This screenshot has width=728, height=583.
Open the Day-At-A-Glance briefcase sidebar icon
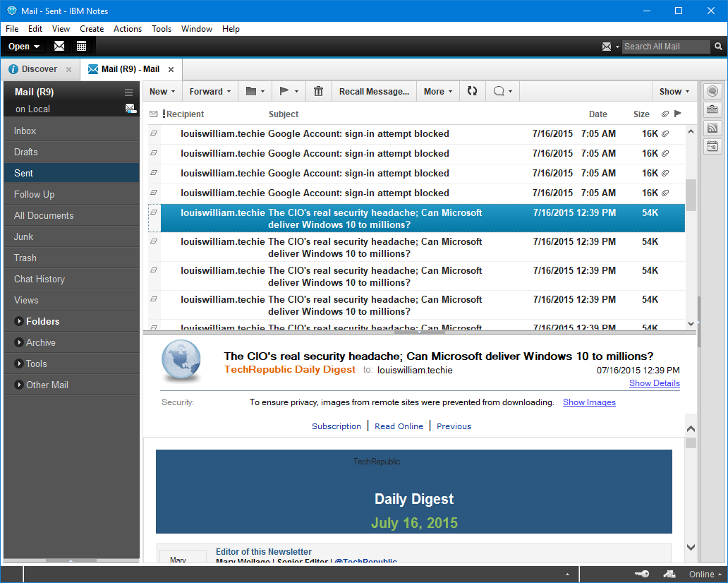(x=712, y=109)
